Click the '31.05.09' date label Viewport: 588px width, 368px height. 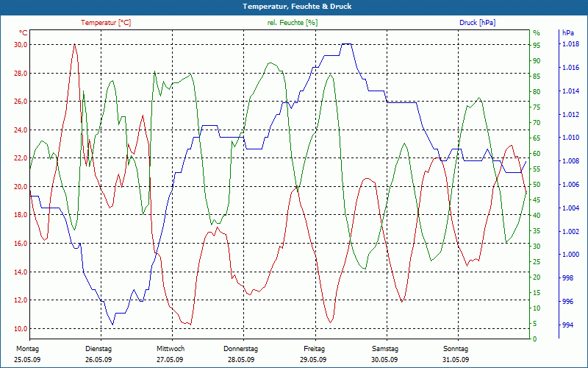(x=456, y=360)
